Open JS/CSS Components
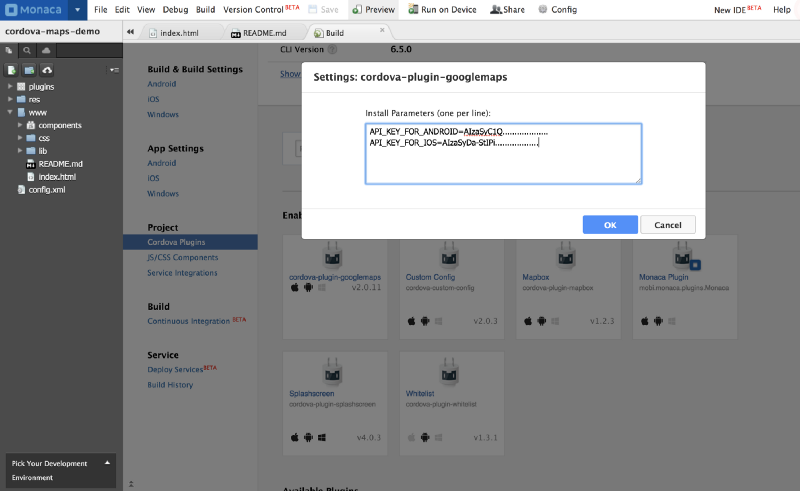This screenshot has height=491, width=800. click(183, 257)
